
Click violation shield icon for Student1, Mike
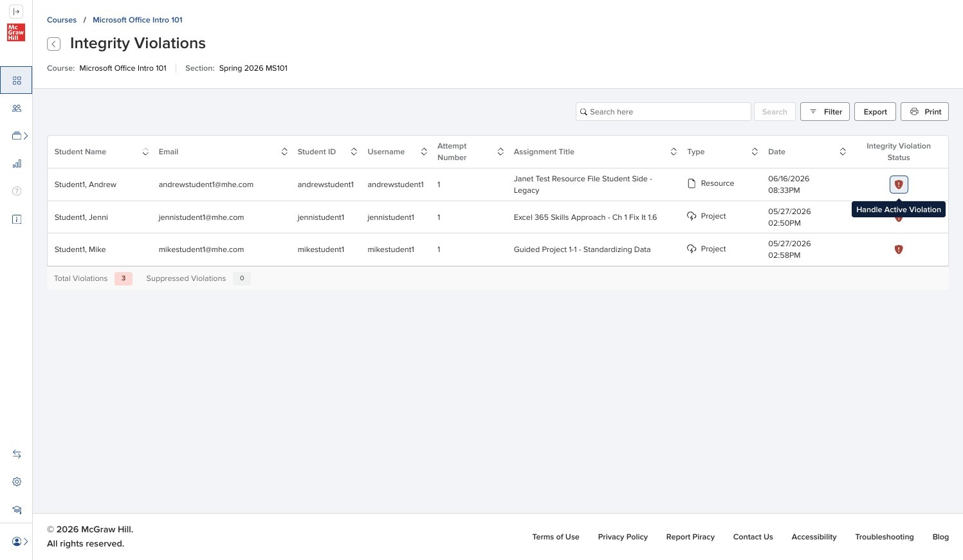click(899, 249)
